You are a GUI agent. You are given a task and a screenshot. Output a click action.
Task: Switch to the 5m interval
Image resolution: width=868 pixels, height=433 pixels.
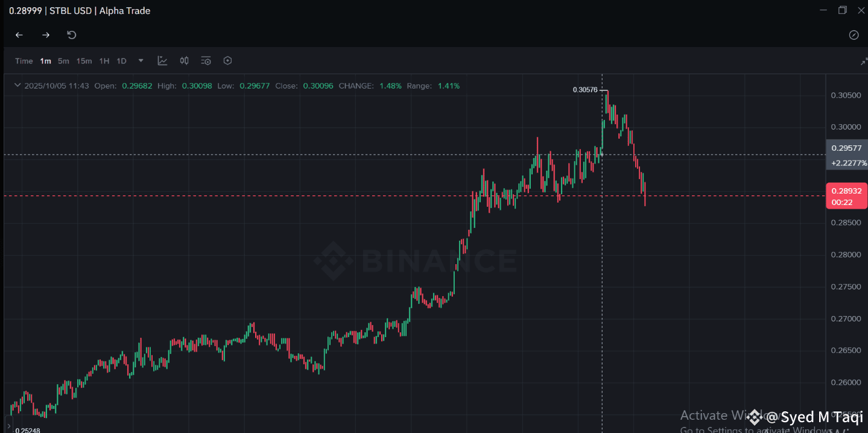[63, 61]
